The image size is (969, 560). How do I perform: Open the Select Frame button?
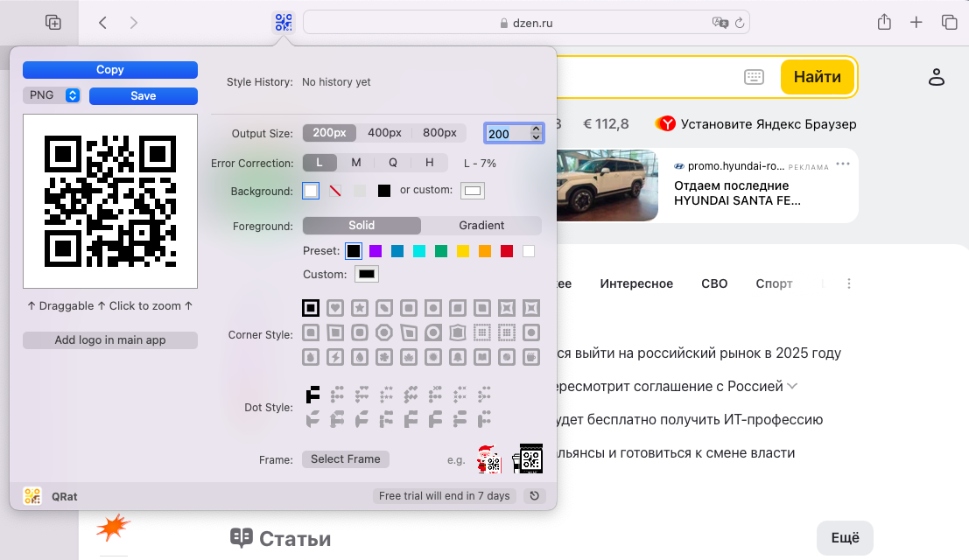pyautogui.click(x=346, y=458)
